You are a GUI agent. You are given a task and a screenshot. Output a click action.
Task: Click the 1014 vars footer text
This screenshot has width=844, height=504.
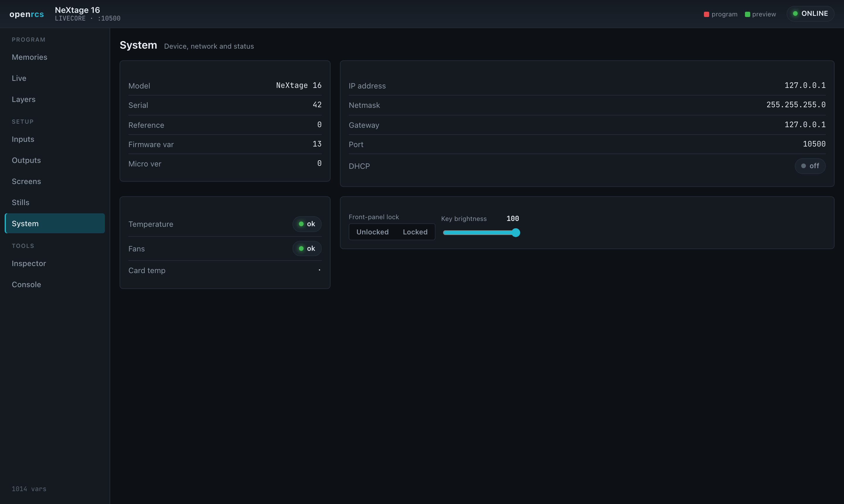point(29,489)
